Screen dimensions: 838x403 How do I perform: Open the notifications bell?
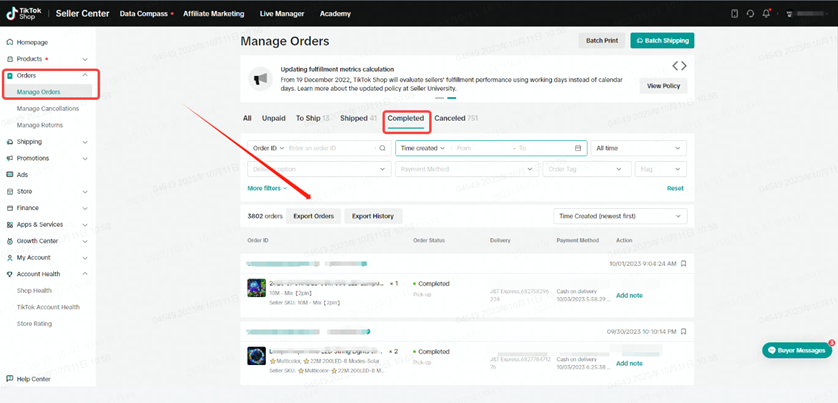click(x=766, y=14)
